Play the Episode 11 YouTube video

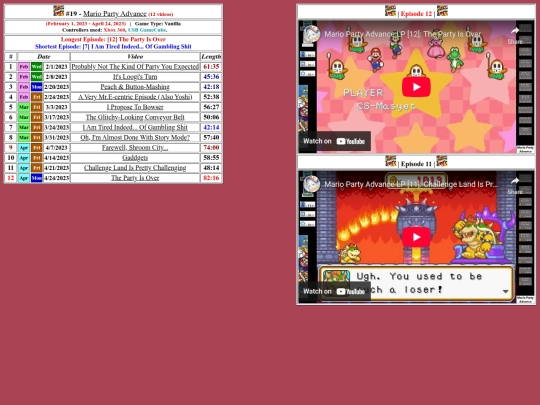[x=416, y=237]
